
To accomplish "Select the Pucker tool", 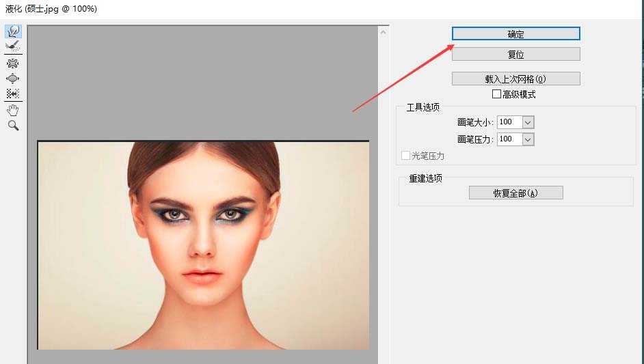I will click(13, 64).
